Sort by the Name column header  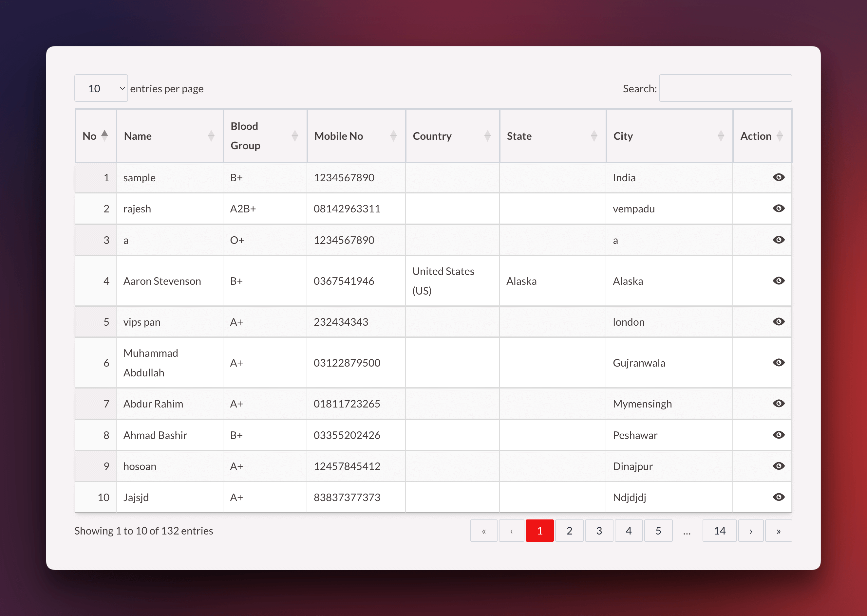tap(169, 136)
